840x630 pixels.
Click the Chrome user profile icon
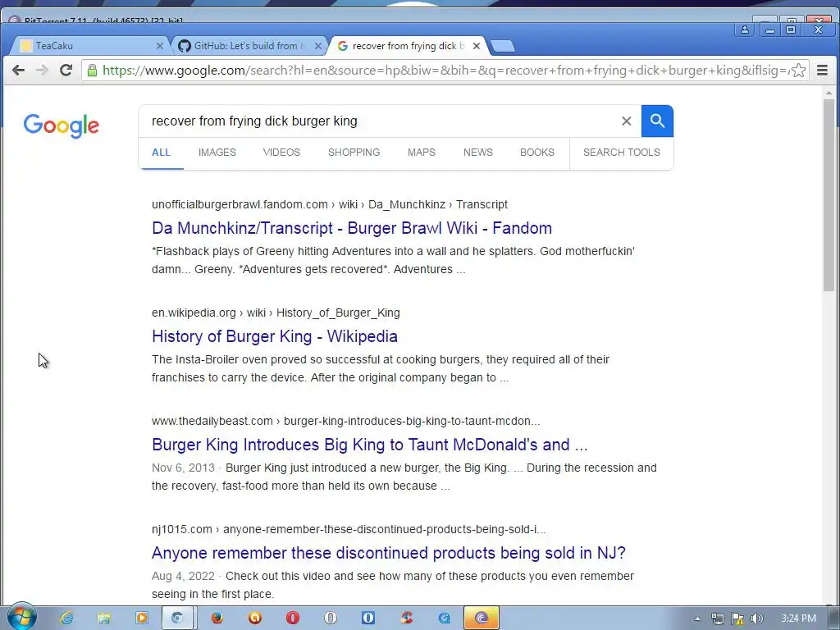pyautogui.click(x=745, y=30)
